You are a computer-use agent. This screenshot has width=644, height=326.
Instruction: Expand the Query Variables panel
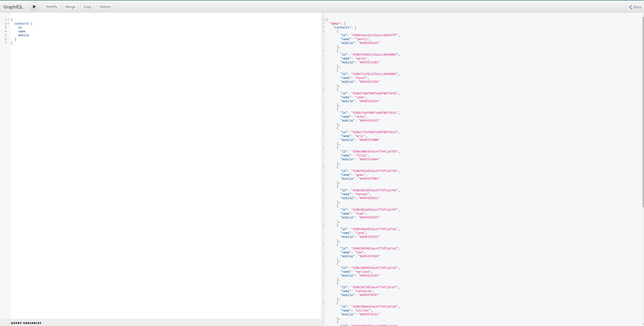[26, 323]
